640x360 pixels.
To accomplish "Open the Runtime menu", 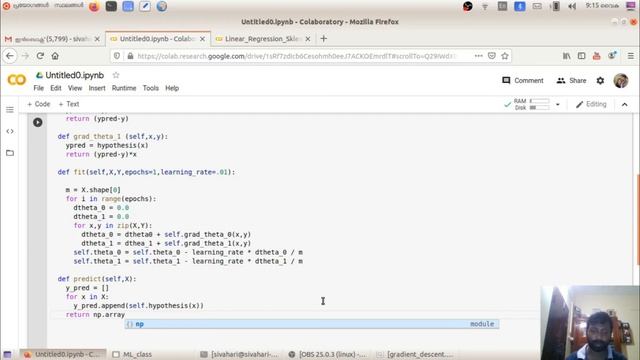I will (x=124, y=88).
